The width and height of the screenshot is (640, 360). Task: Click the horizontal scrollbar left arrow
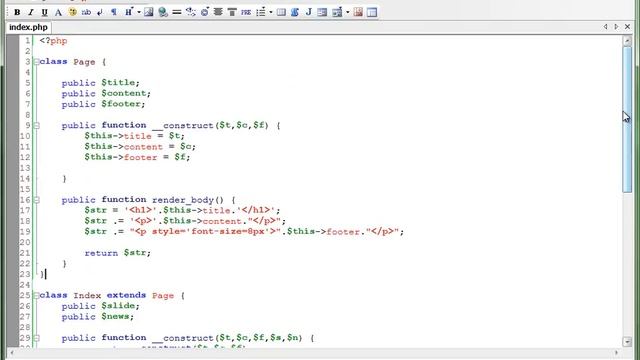coord(12,353)
